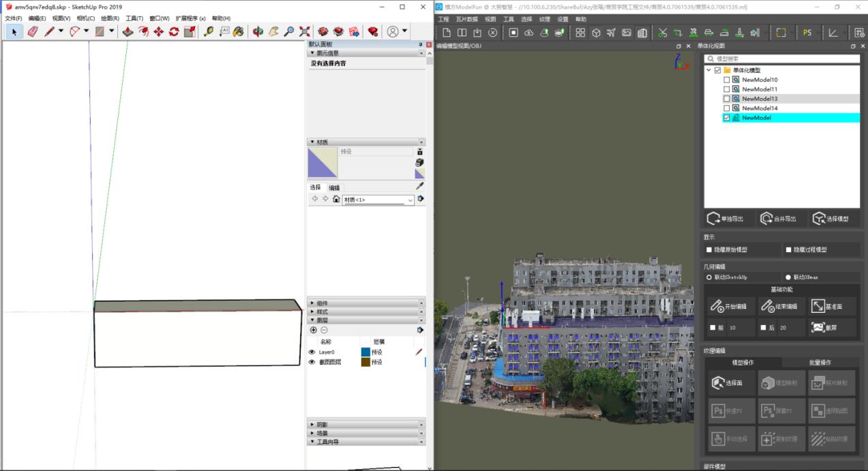Click the circled X close-project icon in ModelFun

[x=492, y=32]
